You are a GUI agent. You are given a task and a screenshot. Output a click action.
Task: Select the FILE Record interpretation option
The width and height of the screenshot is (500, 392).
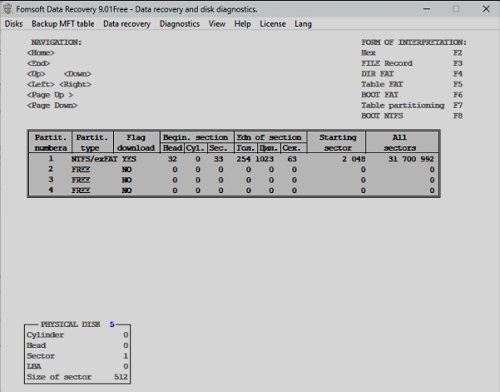coord(387,63)
